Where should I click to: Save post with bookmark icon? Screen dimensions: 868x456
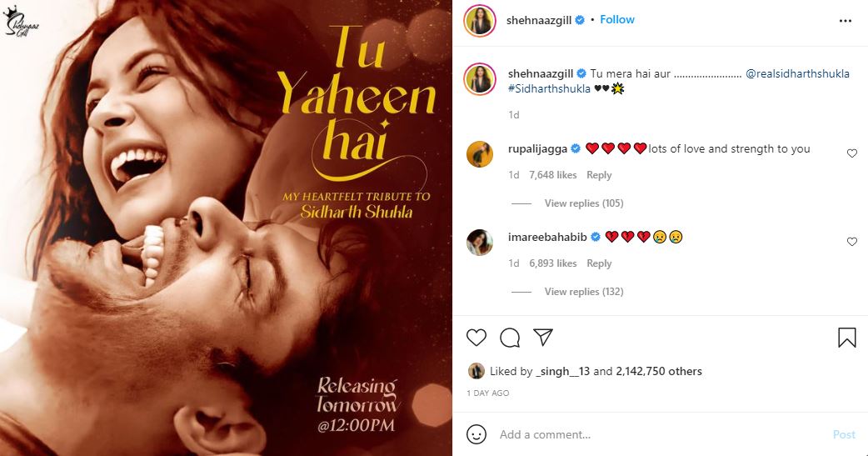847,338
